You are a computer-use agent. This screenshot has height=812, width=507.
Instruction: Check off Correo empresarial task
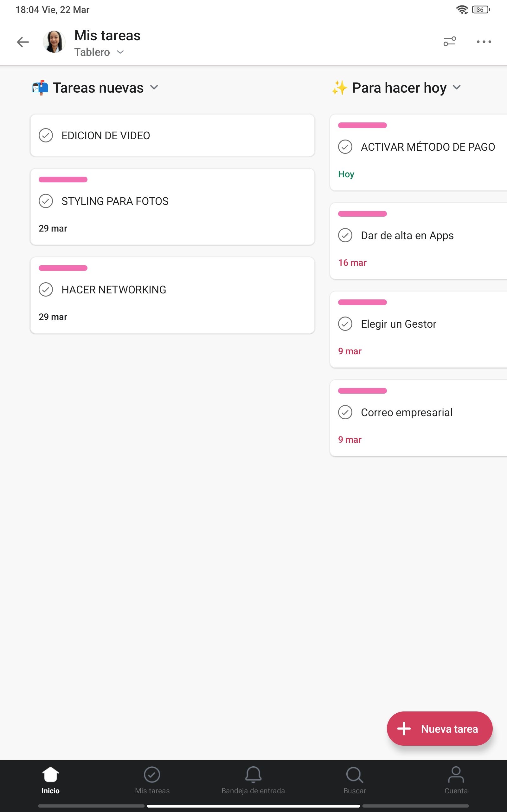tap(345, 412)
